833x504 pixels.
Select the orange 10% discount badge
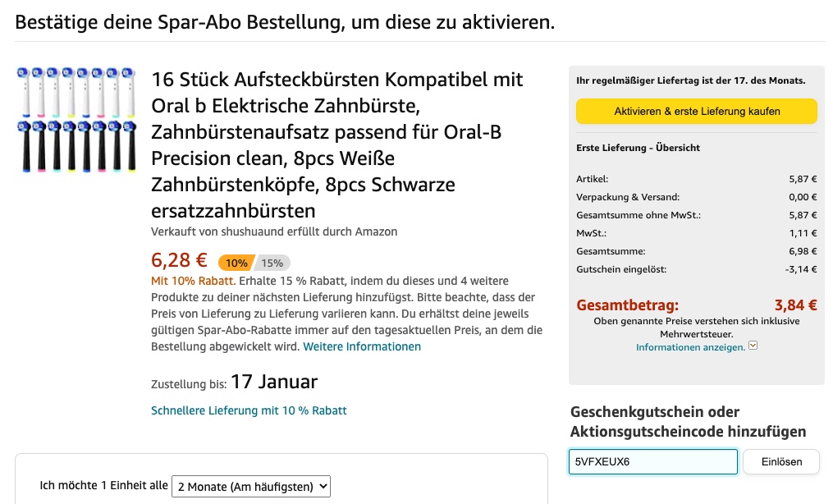(236, 263)
